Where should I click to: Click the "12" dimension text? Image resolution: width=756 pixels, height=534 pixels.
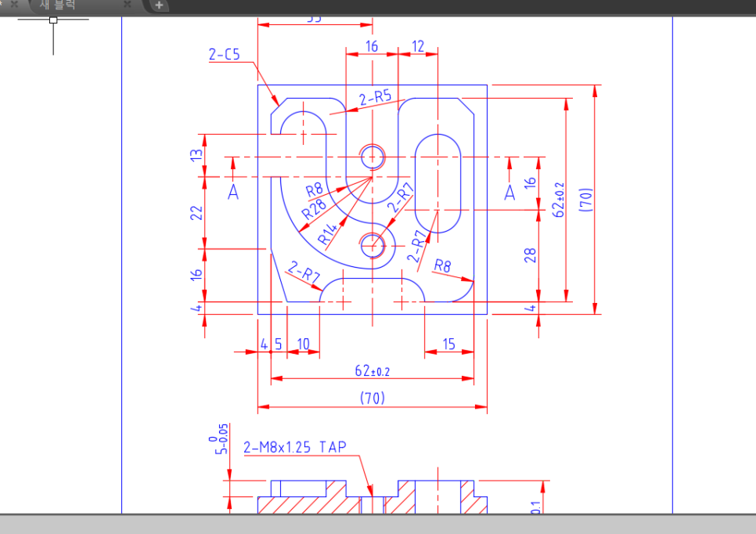pos(418,46)
